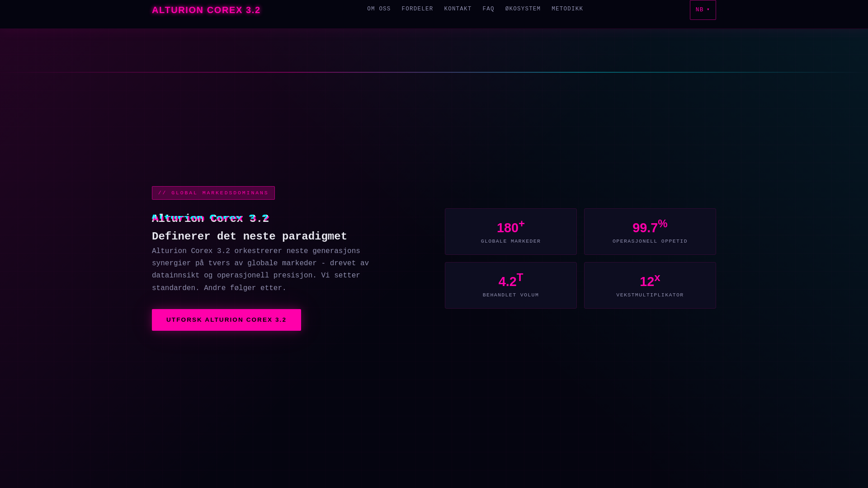
Task: Click the glitch heading Alturion Corex 3.2
Action: pyautogui.click(x=210, y=219)
